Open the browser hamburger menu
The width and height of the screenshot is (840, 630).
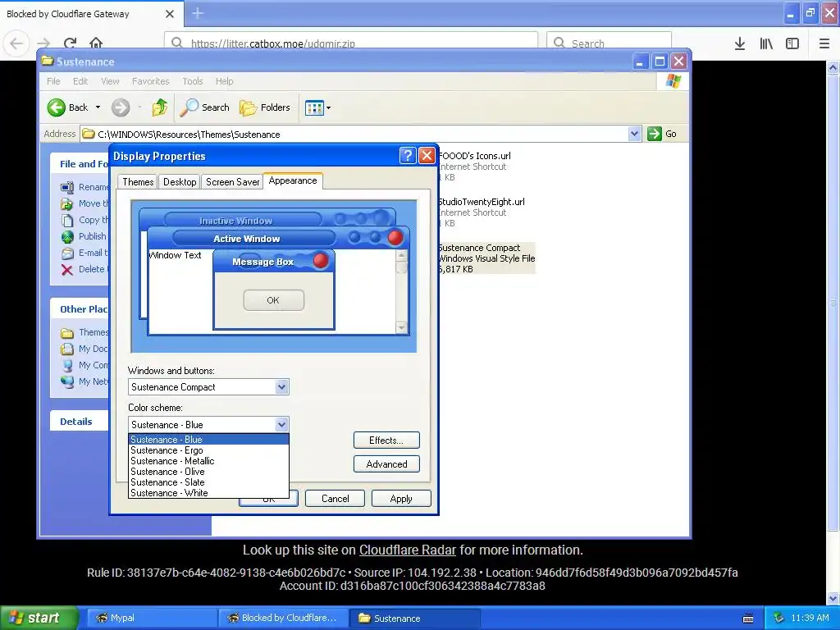tap(824, 43)
